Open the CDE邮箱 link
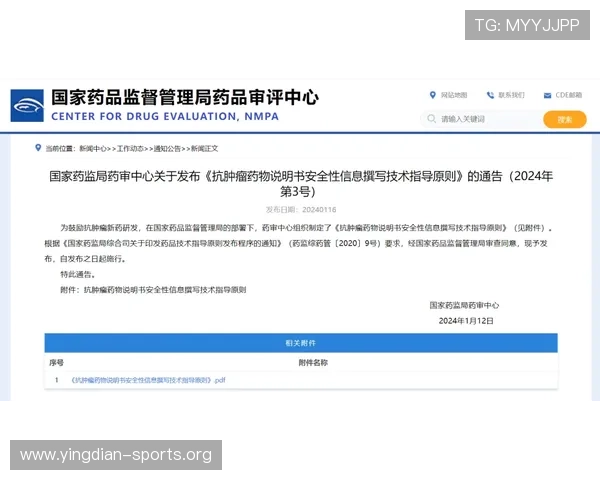This screenshot has height=480, width=600. coord(569,95)
